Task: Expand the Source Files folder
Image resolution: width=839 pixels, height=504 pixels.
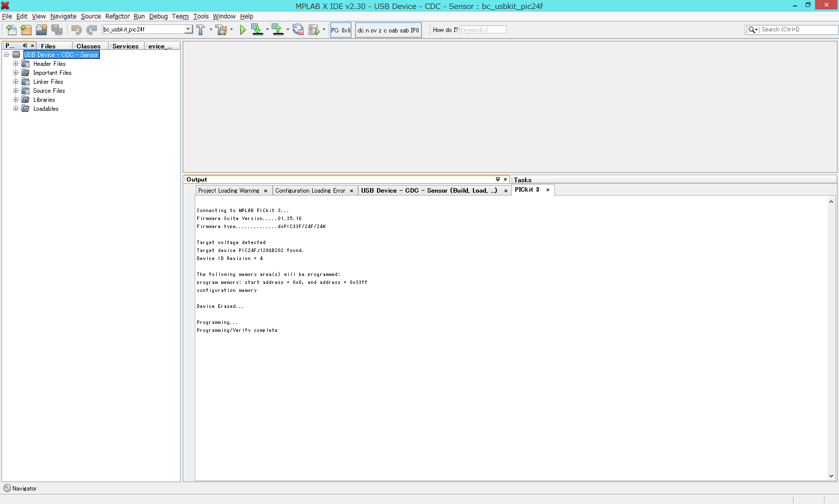Action: pyautogui.click(x=15, y=91)
